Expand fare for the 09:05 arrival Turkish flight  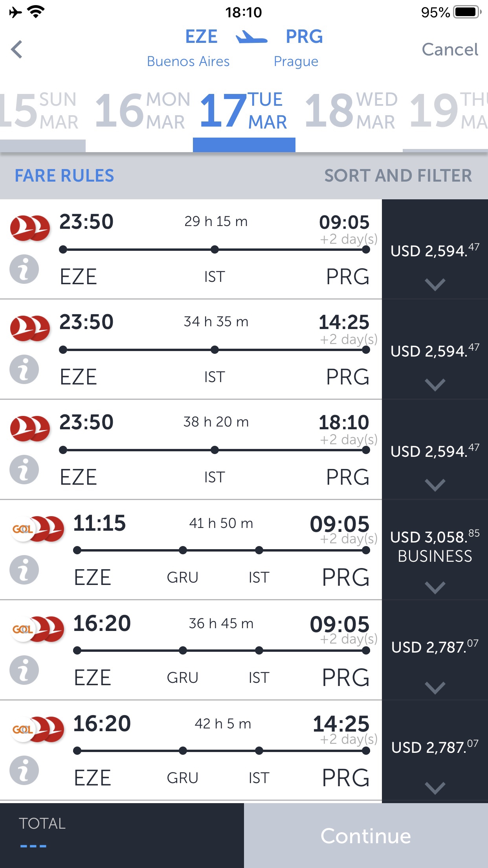pos(435,284)
